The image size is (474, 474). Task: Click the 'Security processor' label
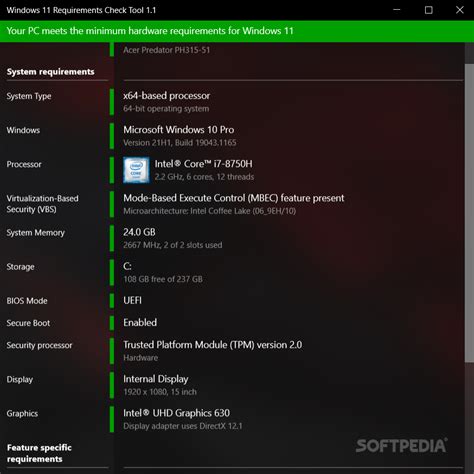pos(39,346)
